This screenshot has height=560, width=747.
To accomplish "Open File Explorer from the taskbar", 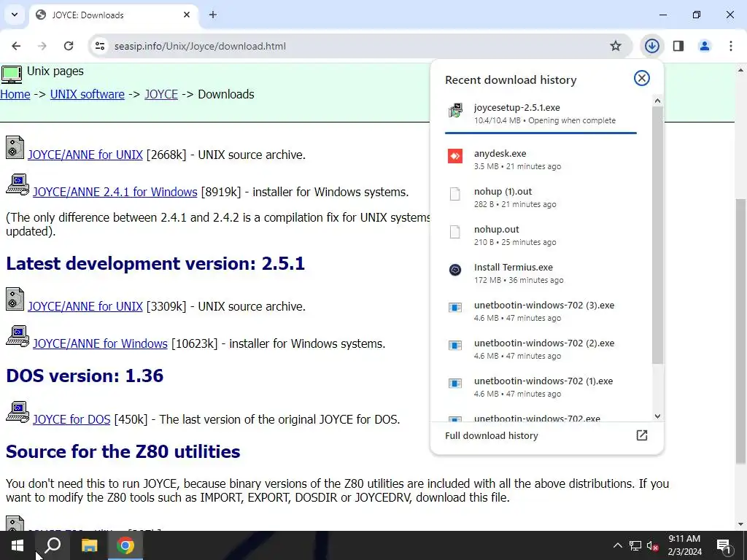I will point(89,545).
